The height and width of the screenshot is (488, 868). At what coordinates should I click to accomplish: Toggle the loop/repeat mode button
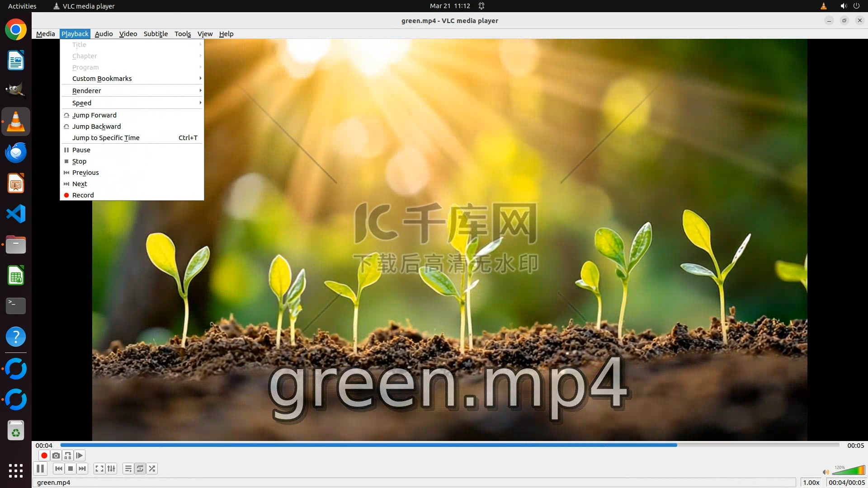pos(140,469)
